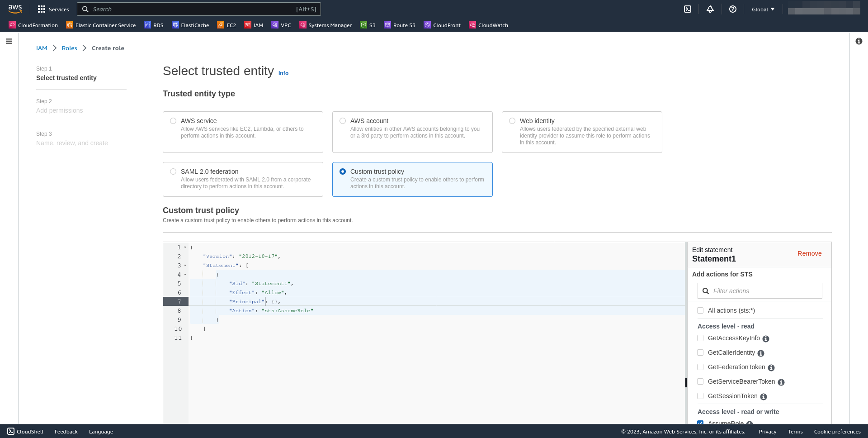
Task: Focus the Filter actions search field
Action: pos(760,291)
